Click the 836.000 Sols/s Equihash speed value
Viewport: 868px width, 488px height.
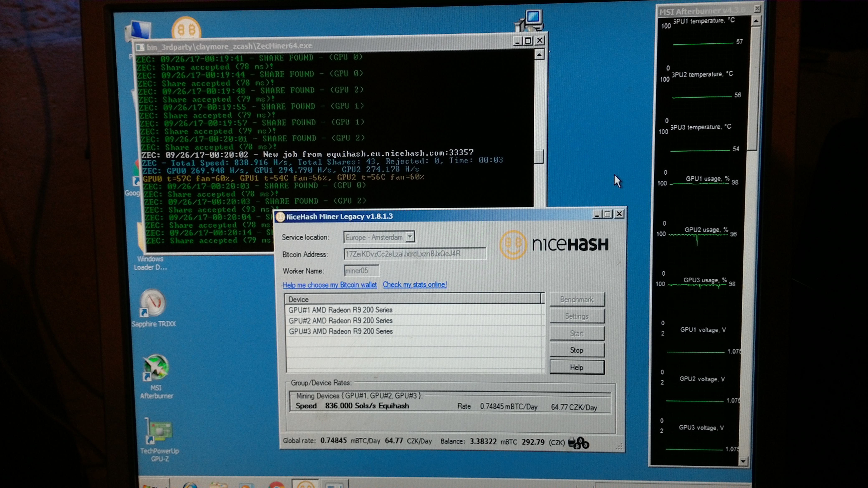pyautogui.click(x=367, y=406)
